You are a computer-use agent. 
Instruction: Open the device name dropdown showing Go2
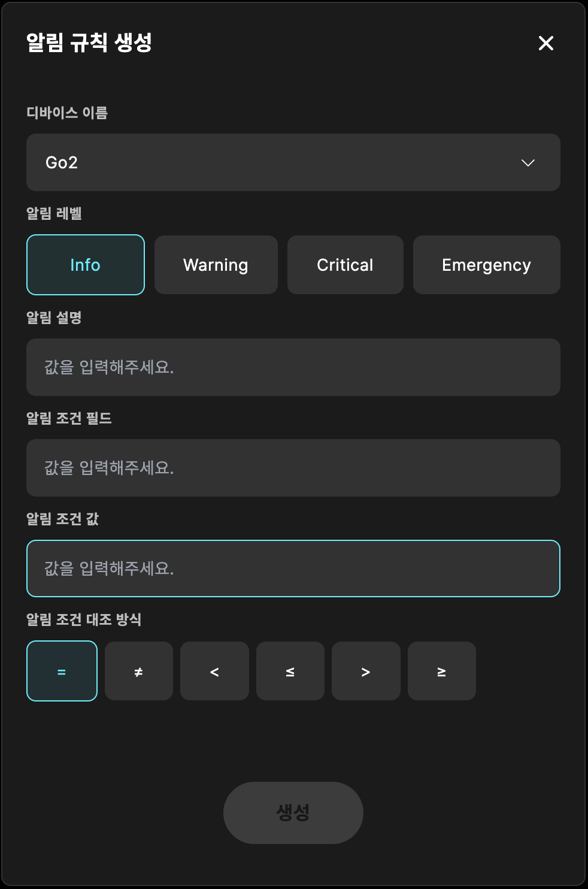tap(293, 162)
